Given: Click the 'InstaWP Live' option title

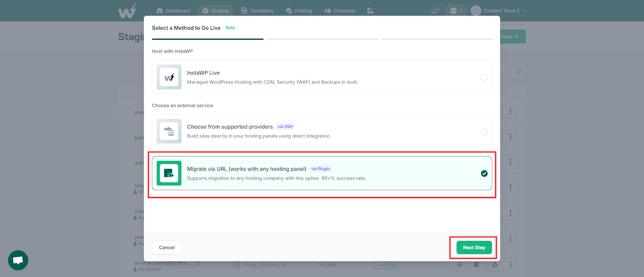Looking at the screenshot, I should pyautogui.click(x=203, y=73).
